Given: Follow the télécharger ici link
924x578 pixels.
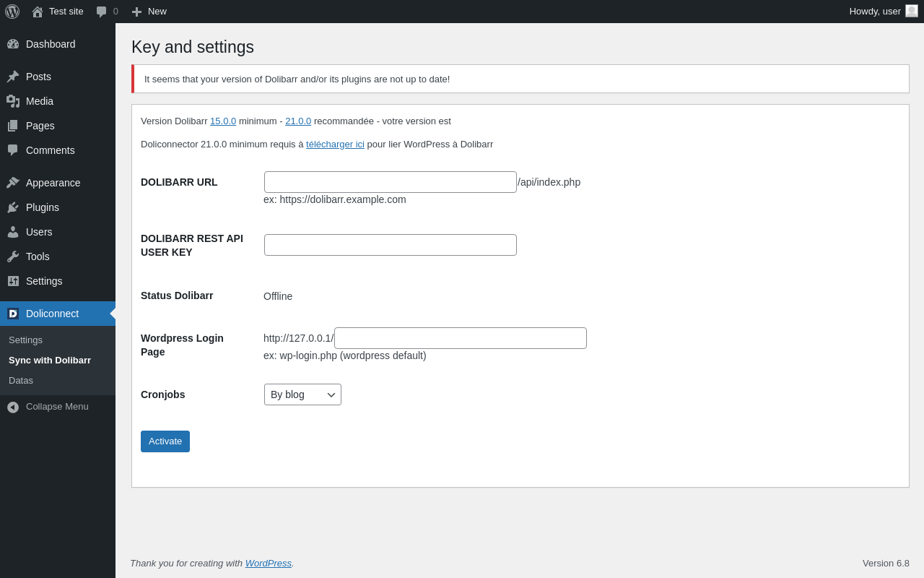Looking at the screenshot, I should (x=335, y=144).
